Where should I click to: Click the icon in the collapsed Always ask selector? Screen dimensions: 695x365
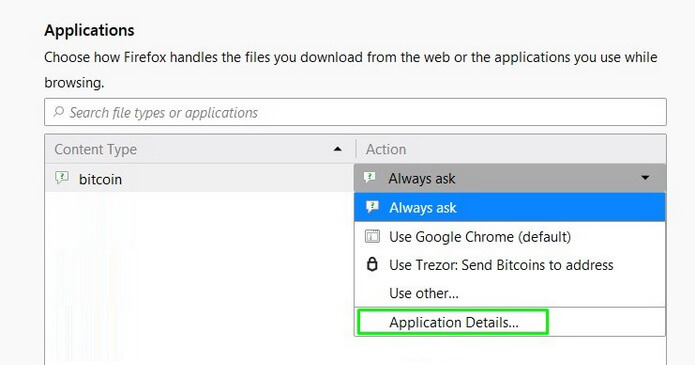(x=370, y=178)
